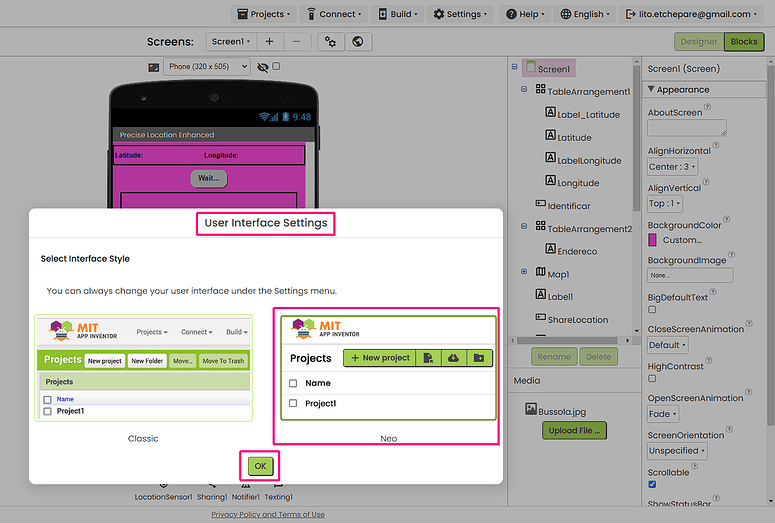775x523 pixels.
Task: Open the AlignHorizontal Center dropdown
Action: [x=672, y=167]
